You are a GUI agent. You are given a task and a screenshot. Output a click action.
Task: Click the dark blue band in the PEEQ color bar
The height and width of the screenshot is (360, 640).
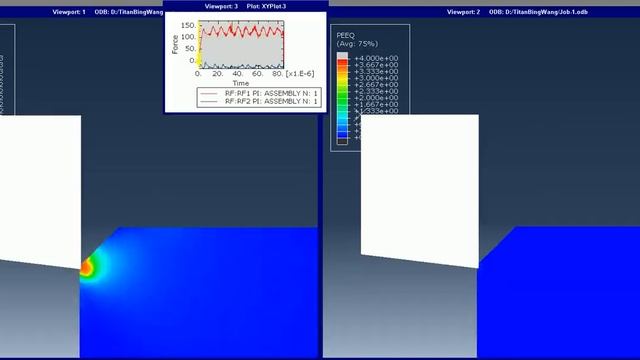point(342,134)
